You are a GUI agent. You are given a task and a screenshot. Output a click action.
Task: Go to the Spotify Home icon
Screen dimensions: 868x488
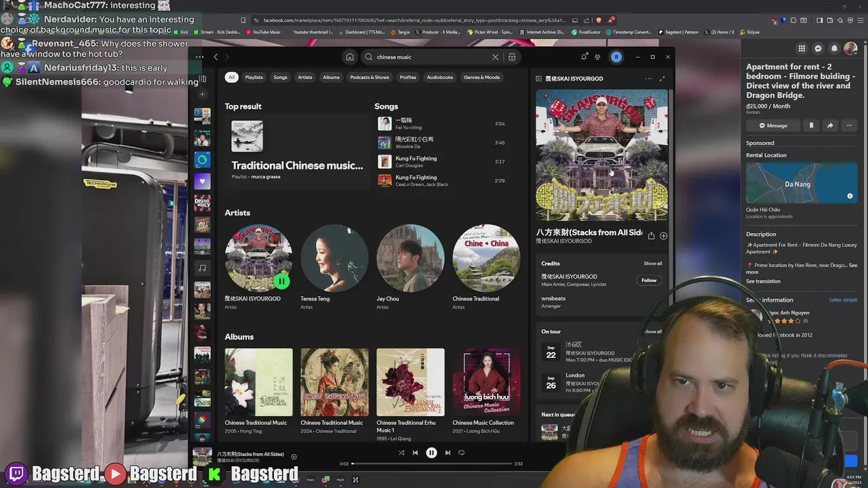click(x=349, y=57)
